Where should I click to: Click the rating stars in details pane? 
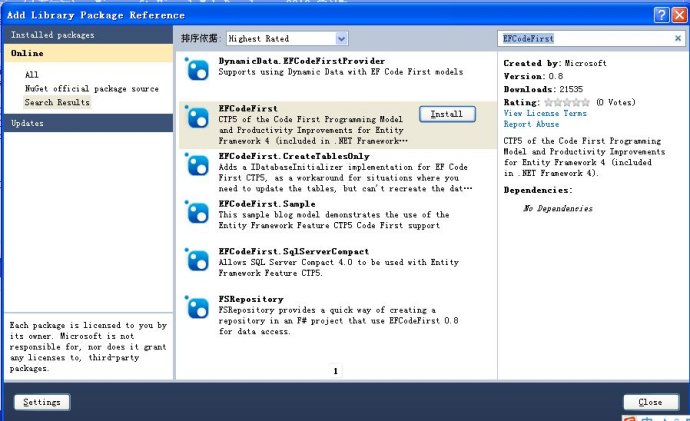click(567, 103)
